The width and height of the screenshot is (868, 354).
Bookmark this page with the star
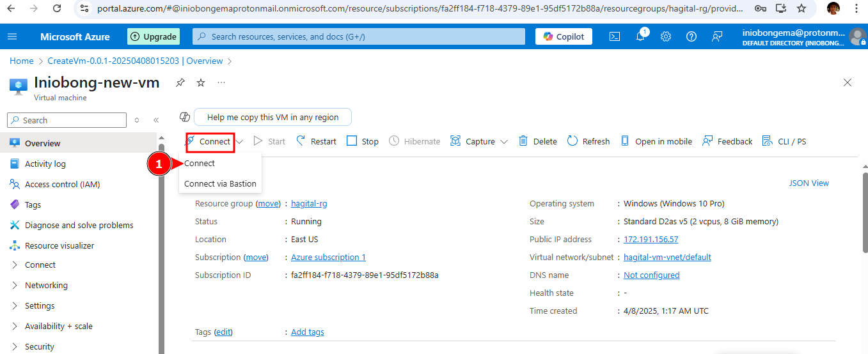801,8
